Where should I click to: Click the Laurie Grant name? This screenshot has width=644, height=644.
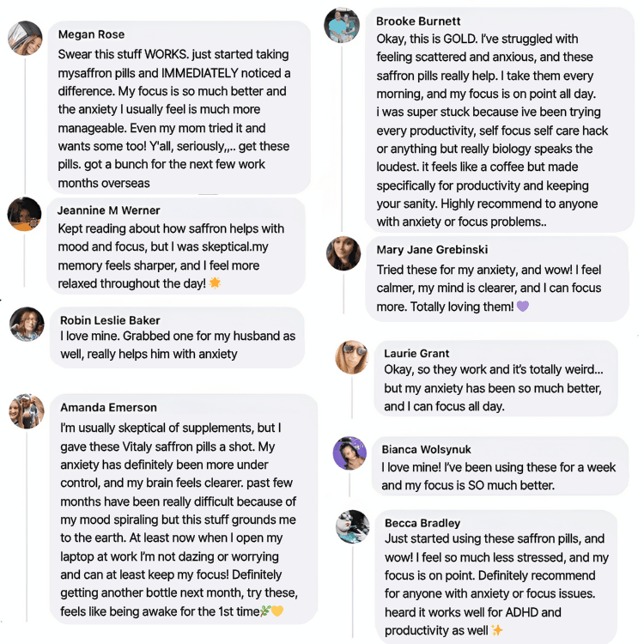(416, 354)
